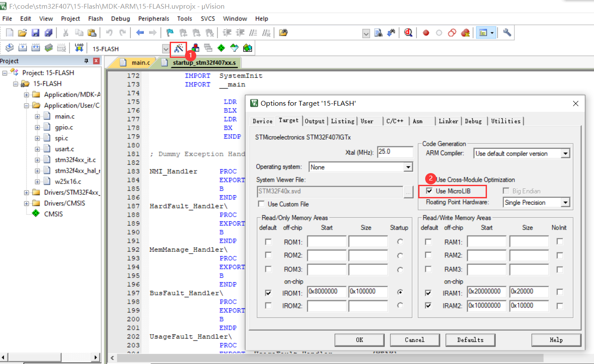This screenshot has width=594, height=364.
Task: Click the Help button in dialog
Action: (x=556, y=340)
